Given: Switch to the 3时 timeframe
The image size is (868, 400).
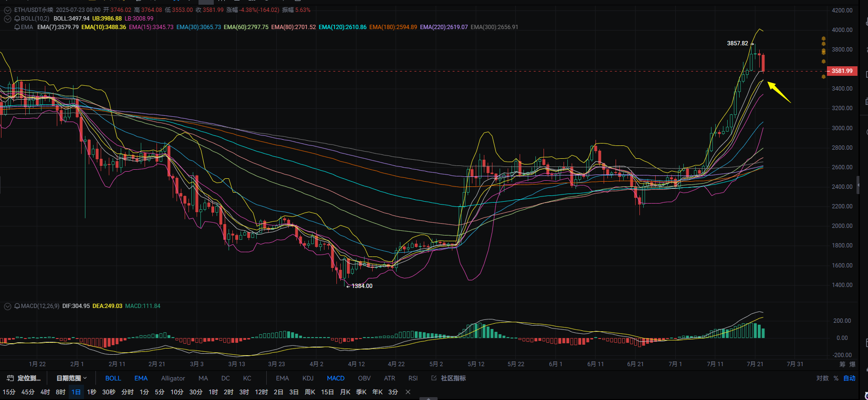Looking at the screenshot, I should pyautogui.click(x=244, y=392).
